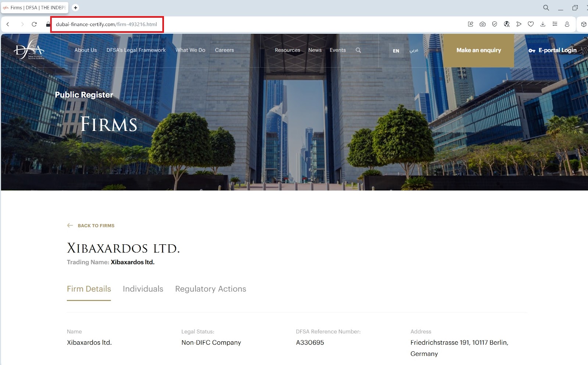Click the Make an enquiry button
This screenshot has width=588, height=365.
(x=478, y=50)
